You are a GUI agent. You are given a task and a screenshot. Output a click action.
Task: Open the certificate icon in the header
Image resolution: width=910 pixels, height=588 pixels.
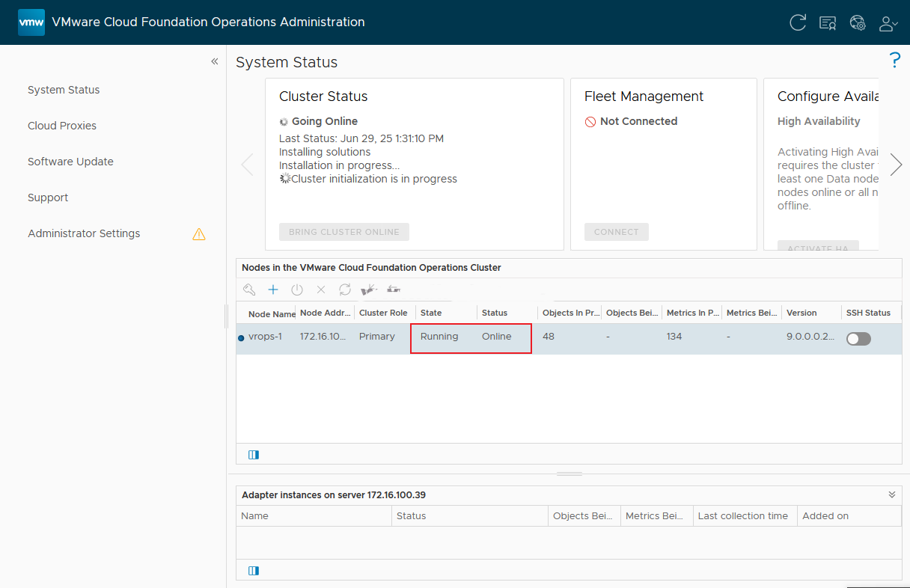point(828,22)
